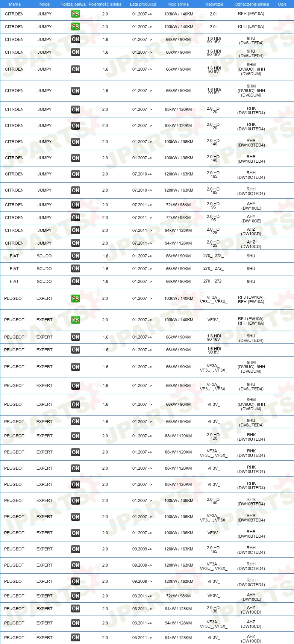Click ON icon in Peugeot VF3A_ 9HM row

click(76, 367)
